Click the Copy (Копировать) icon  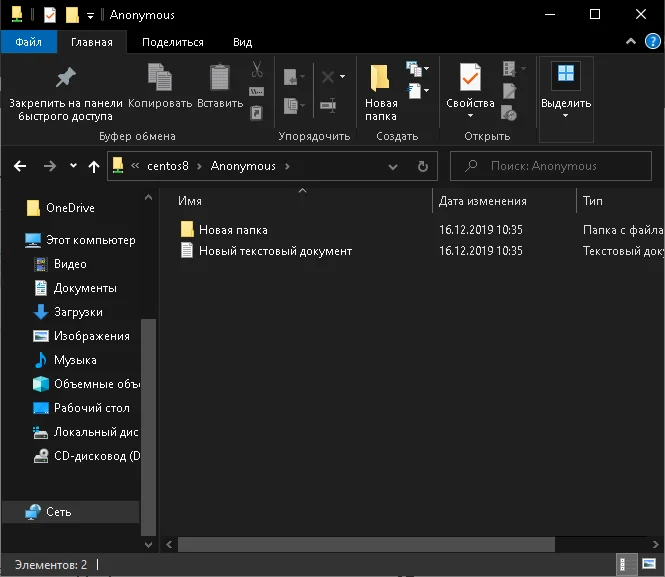coord(159,78)
